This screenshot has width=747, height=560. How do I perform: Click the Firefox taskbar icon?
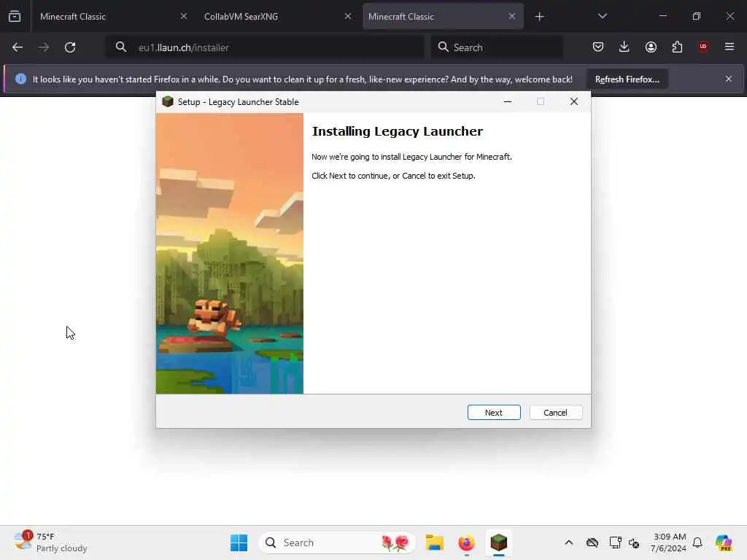466,542
